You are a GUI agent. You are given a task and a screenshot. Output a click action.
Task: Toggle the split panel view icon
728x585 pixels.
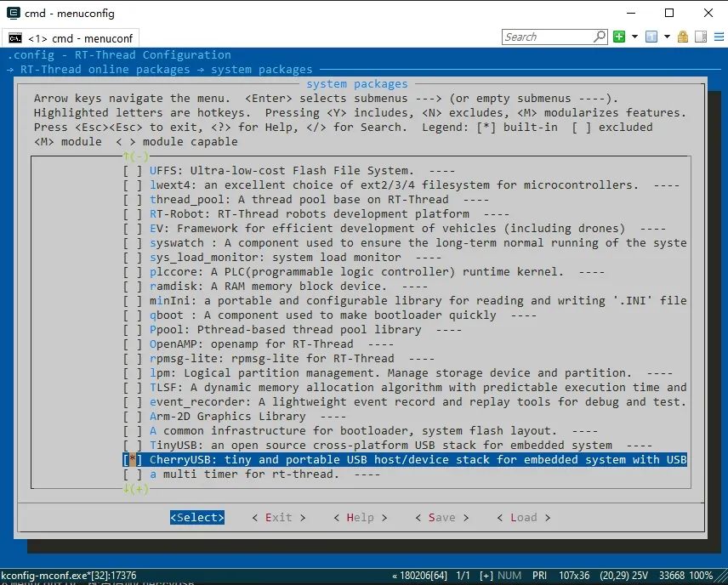(701, 37)
